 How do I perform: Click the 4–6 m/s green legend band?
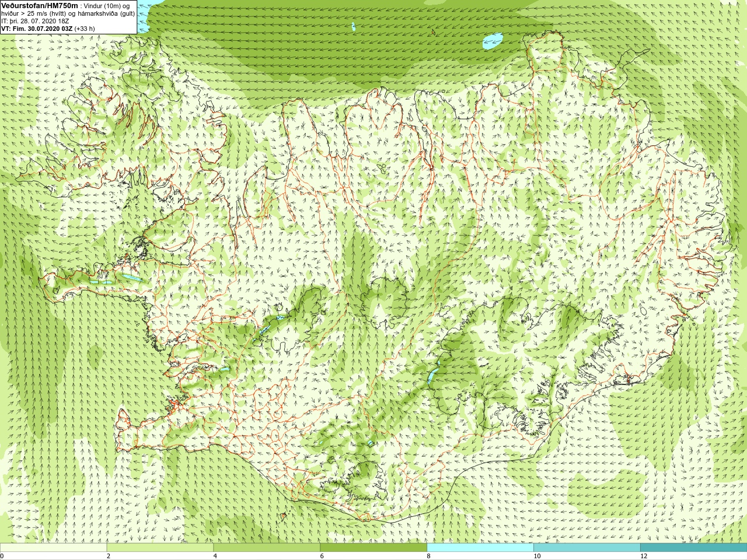(x=267, y=548)
